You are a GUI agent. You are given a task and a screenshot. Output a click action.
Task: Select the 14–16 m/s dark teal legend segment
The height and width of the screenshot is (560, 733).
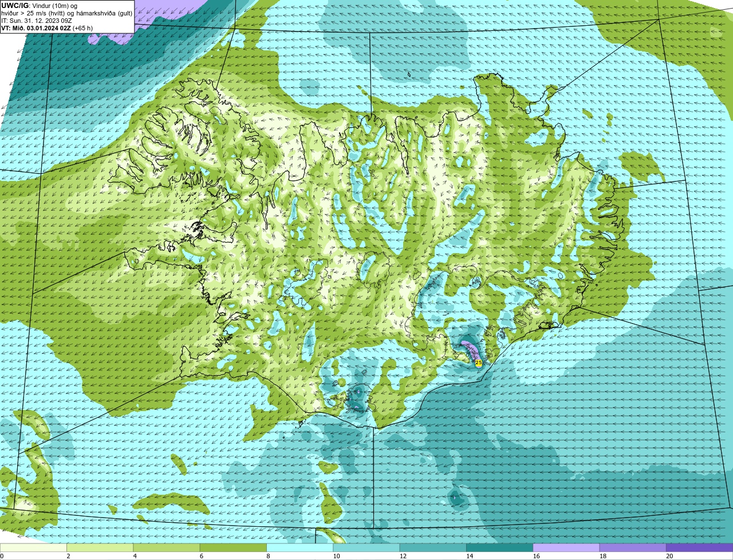(x=499, y=548)
